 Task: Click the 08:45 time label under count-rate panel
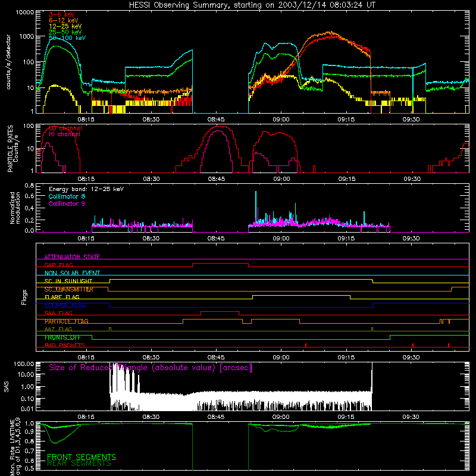(x=216, y=120)
